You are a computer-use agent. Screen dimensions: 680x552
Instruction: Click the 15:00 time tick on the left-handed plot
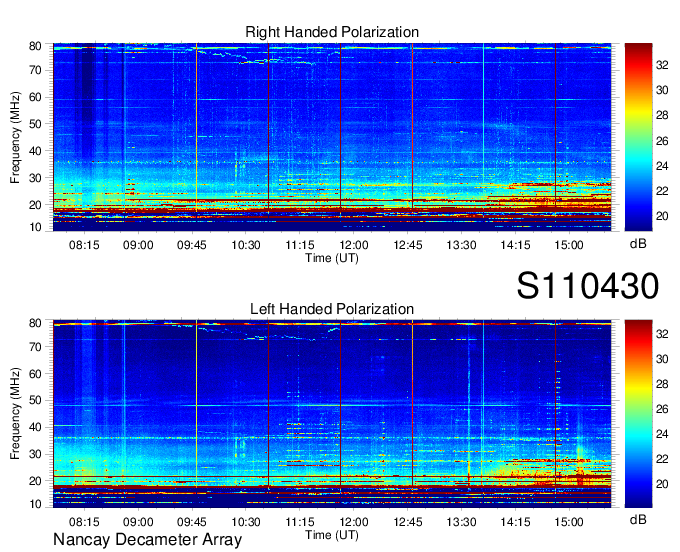pyautogui.click(x=569, y=522)
